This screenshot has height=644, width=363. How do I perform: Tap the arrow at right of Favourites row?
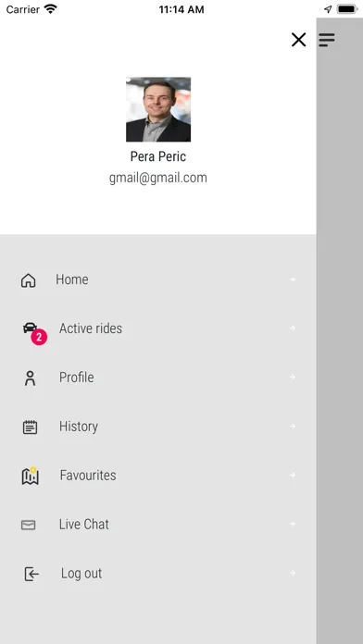pos(293,476)
